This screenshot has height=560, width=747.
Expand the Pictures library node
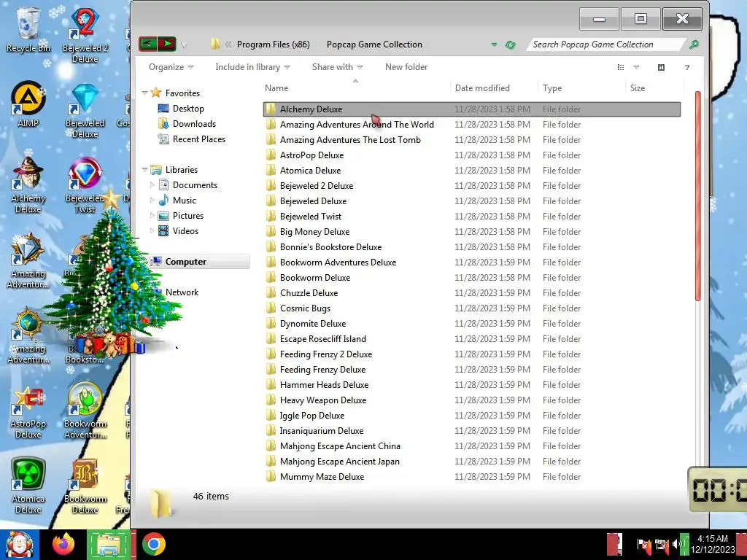152,215
